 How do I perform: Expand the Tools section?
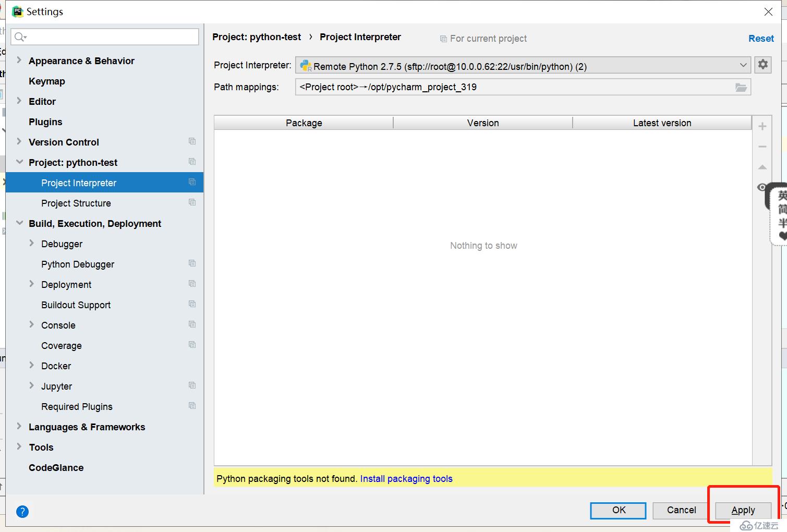[x=19, y=446]
